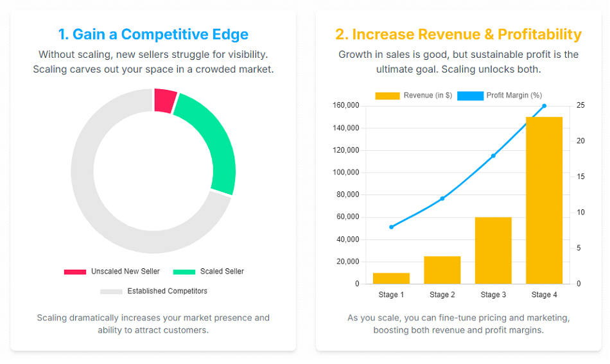Click the '20,000' axis value
This screenshot has width=610, height=364.
(x=348, y=262)
